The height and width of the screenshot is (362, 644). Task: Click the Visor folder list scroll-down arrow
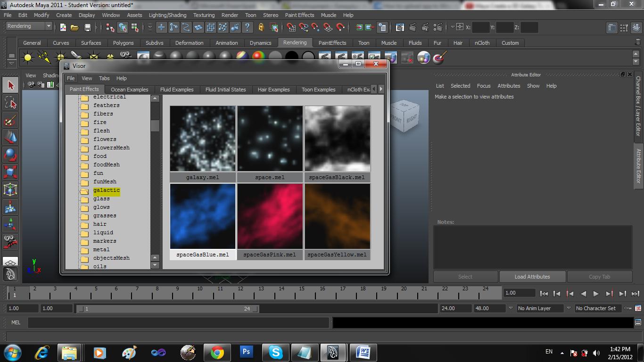click(155, 265)
